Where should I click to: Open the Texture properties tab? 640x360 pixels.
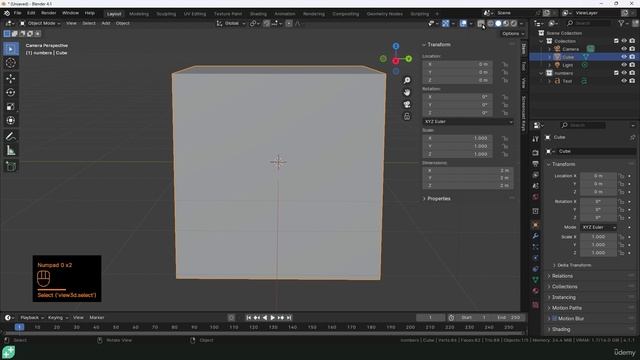pos(536,305)
